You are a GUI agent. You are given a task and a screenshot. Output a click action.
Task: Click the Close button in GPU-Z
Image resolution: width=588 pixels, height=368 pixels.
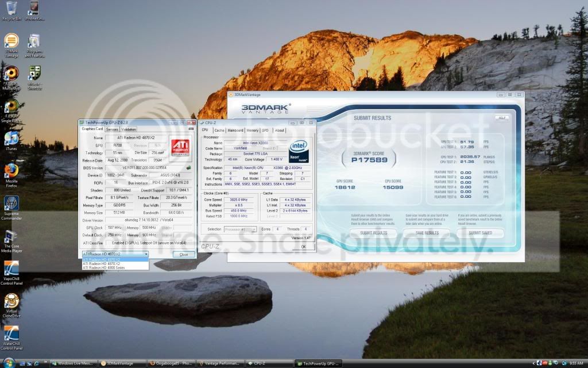pos(184,254)
